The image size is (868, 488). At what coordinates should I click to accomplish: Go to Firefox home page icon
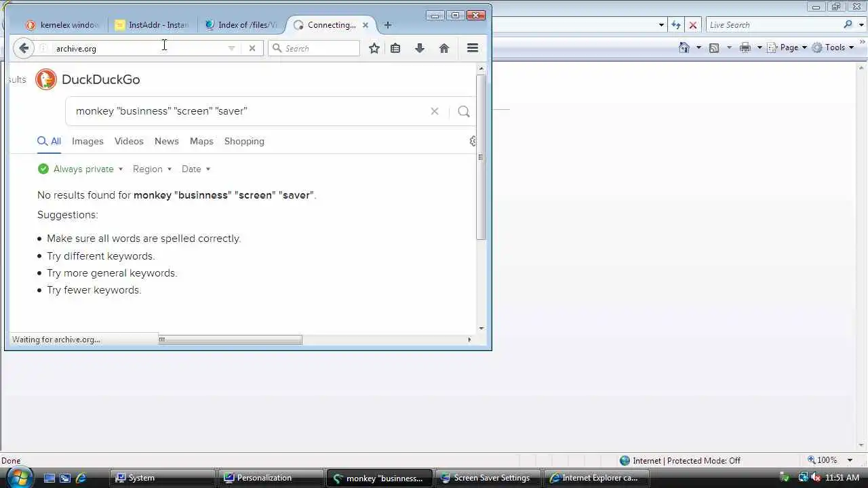click(x=444, y=48)
